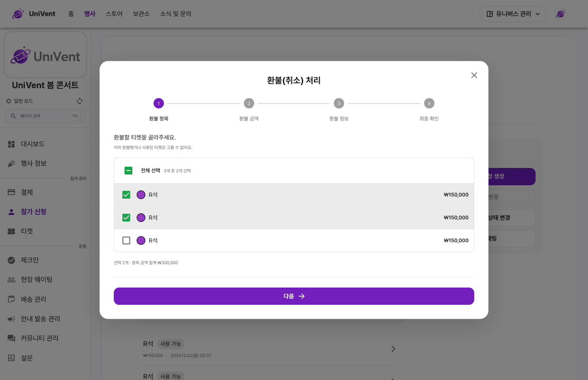Screen dimensions: 588x380
Task: Click the 배송 관리 clipboard icon
Action: coord(12,299)
